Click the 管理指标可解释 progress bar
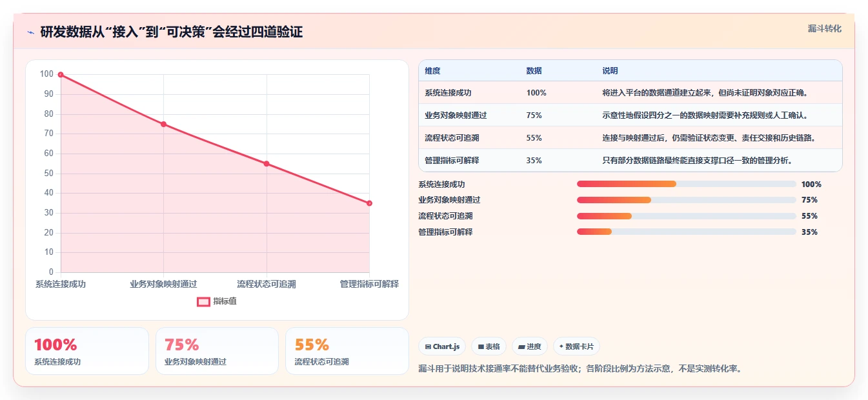 point(687,232)
